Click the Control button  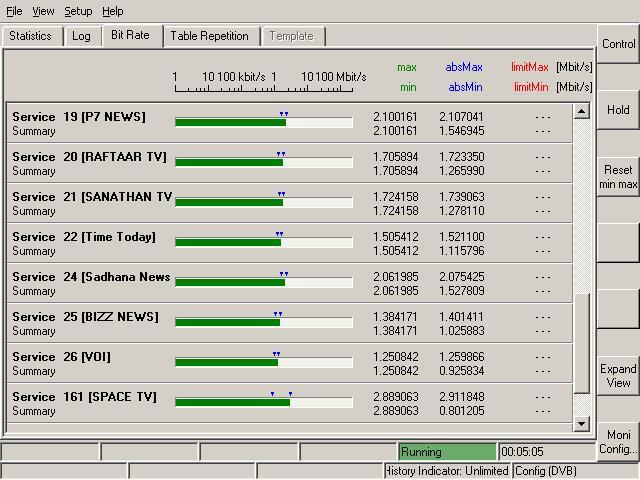(x=618, y=44)
